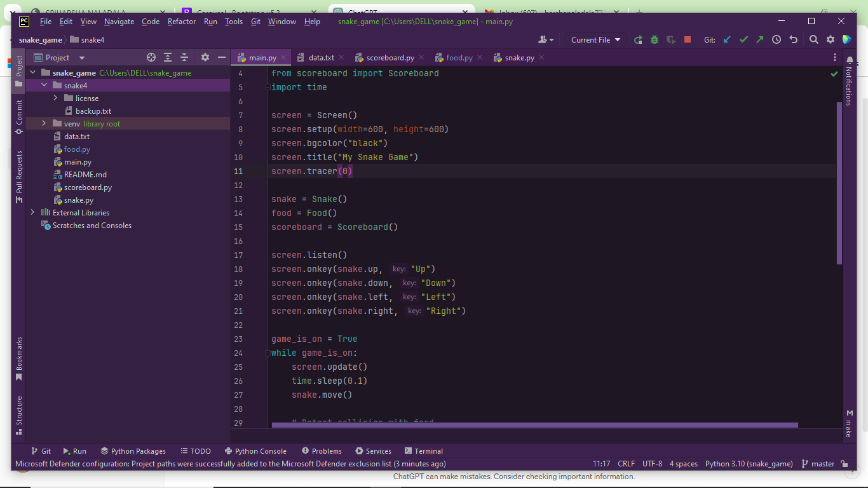Screen dimensions: 868x488
Task: Toggle the Structure sidebar button
Action: [x=18, y=416]
